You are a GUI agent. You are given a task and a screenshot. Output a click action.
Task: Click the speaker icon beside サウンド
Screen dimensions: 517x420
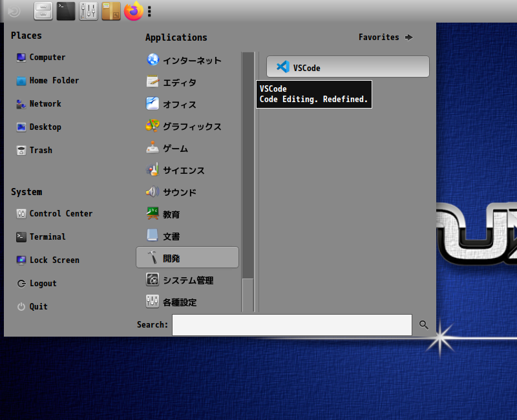(x=153, y=192)
